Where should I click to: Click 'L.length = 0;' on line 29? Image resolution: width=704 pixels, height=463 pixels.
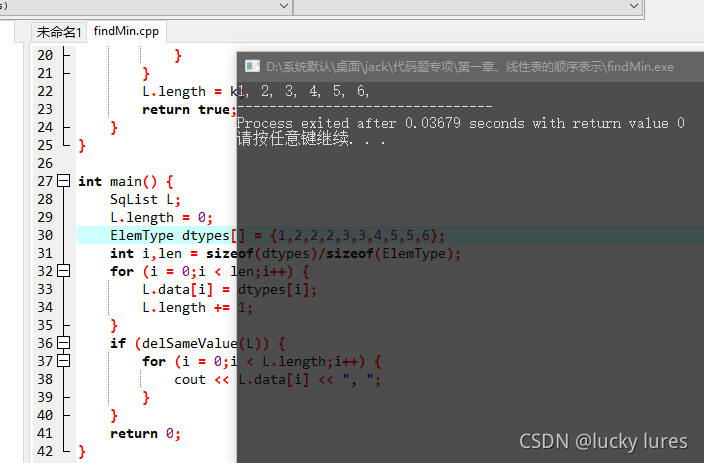pos(161,217)
